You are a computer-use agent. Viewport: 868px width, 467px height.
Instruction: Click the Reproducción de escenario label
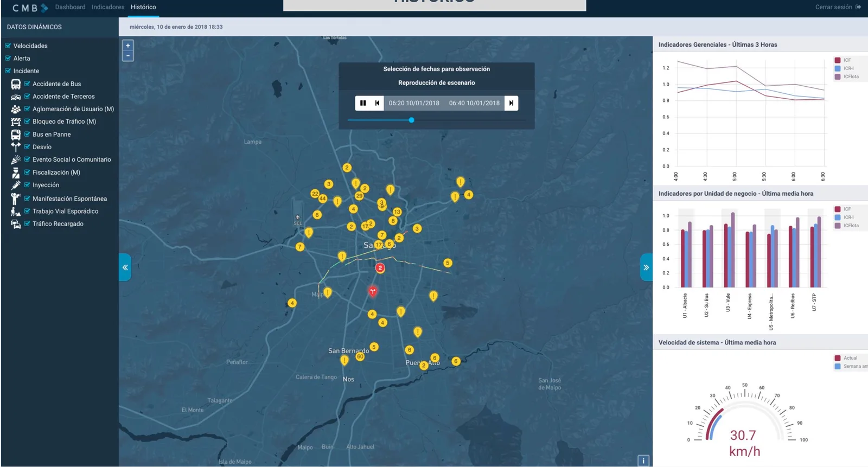pos(437,82)
